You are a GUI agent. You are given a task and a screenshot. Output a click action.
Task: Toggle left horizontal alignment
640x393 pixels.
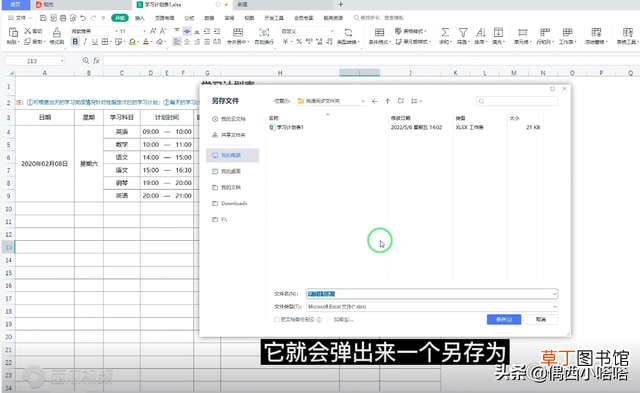(177, 42)
